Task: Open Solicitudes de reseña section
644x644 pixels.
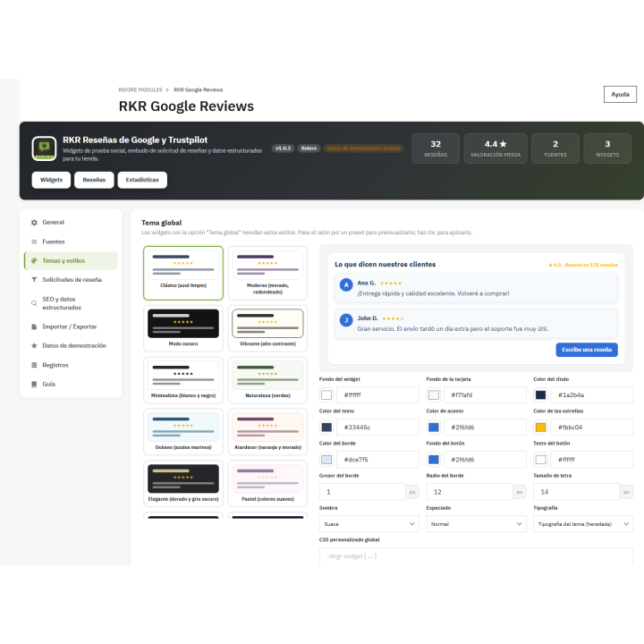Action: 71,279
